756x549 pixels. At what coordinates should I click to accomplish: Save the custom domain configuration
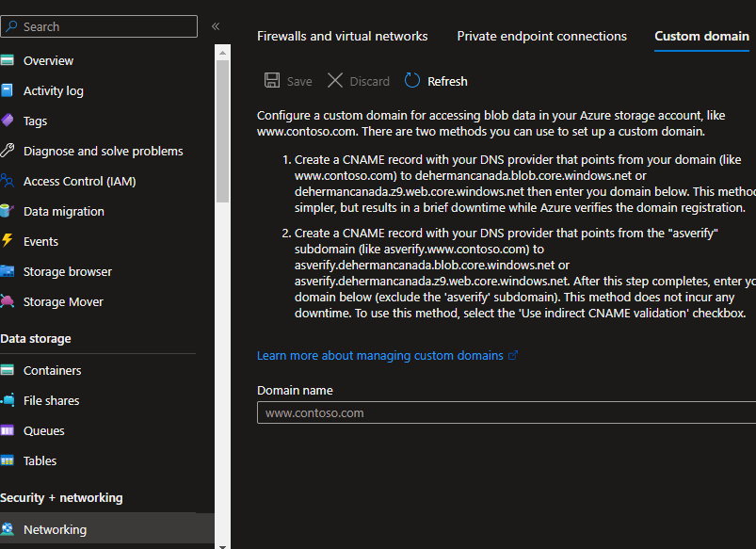point(288,81)
